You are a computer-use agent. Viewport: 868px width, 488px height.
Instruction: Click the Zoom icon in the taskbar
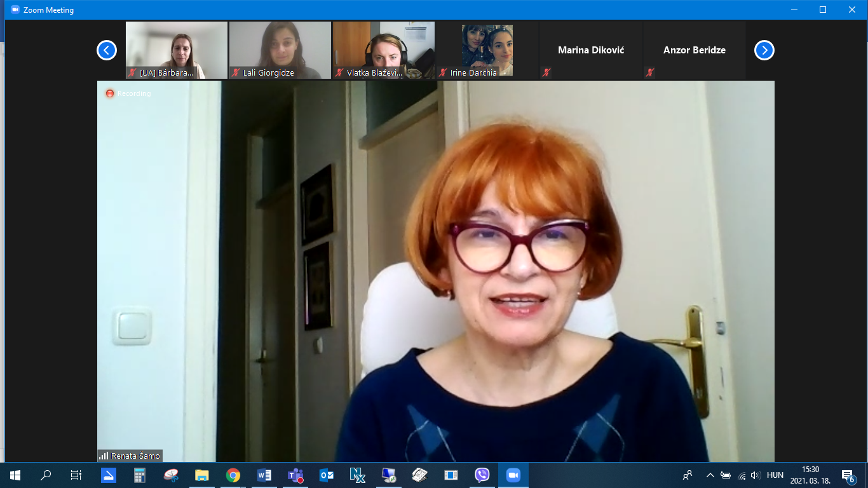coord(513,475)
